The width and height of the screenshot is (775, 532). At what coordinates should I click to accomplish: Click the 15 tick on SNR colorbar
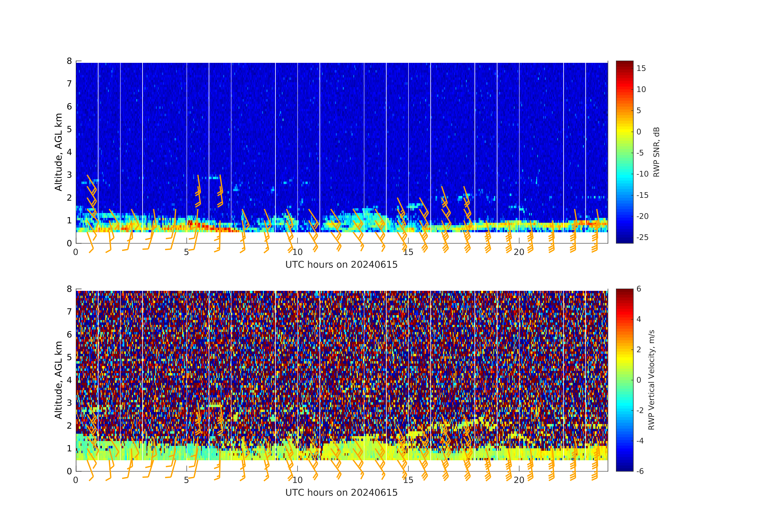[641, 68]
